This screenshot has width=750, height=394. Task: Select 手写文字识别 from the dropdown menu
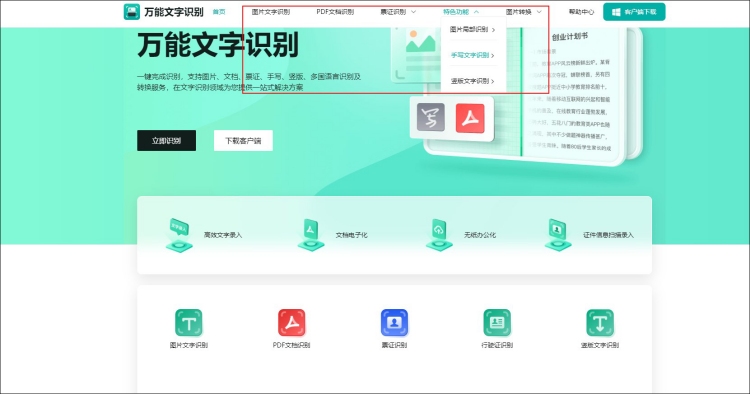pos(470,55)
